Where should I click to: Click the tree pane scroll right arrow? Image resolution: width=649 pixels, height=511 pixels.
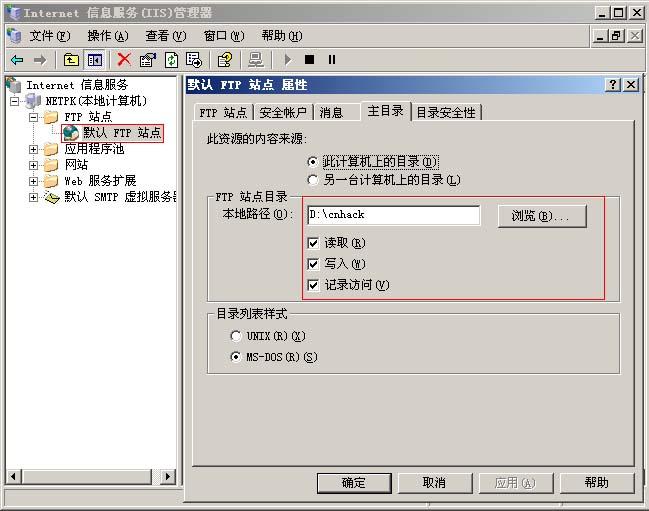[168, 476]
